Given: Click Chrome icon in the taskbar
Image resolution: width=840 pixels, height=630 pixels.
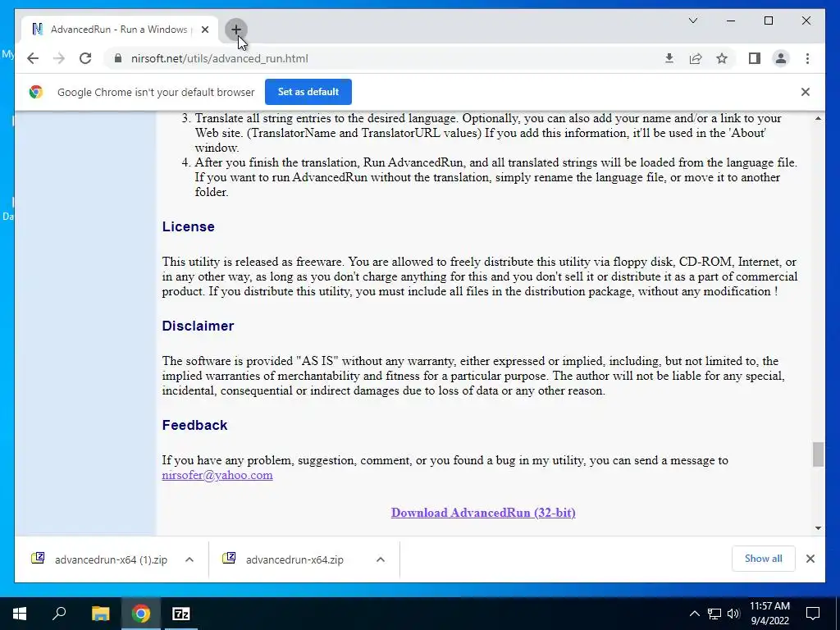Looking at the screenshot, I should coord(141,614).
